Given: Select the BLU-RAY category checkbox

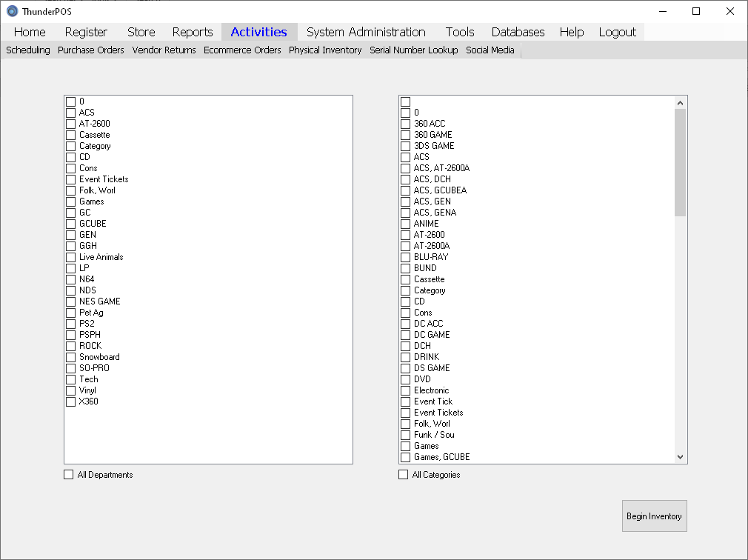Looking at the screenshot, I should coord(405,257).
